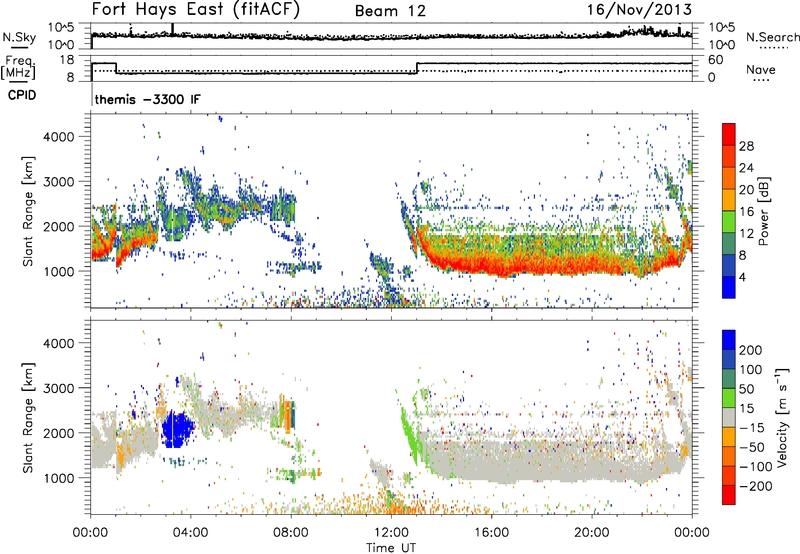The image size is (800, 554).
Task: Select the "Beam 12" label
Action: 390,11
